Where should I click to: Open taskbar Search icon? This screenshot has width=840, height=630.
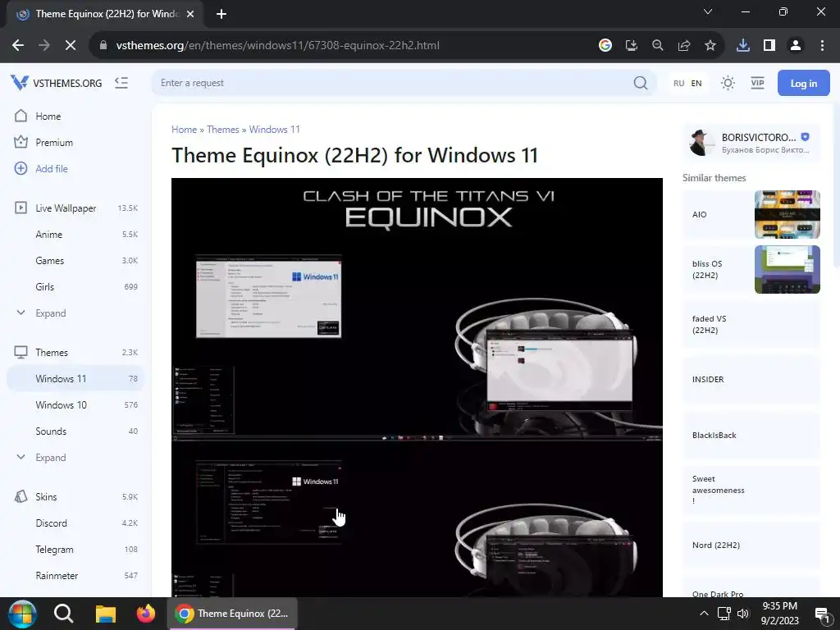(64, 614)
